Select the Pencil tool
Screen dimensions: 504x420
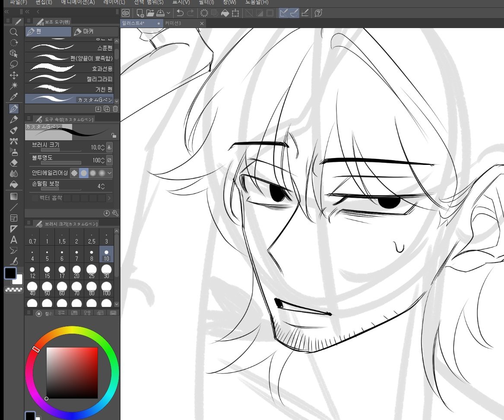13,120
